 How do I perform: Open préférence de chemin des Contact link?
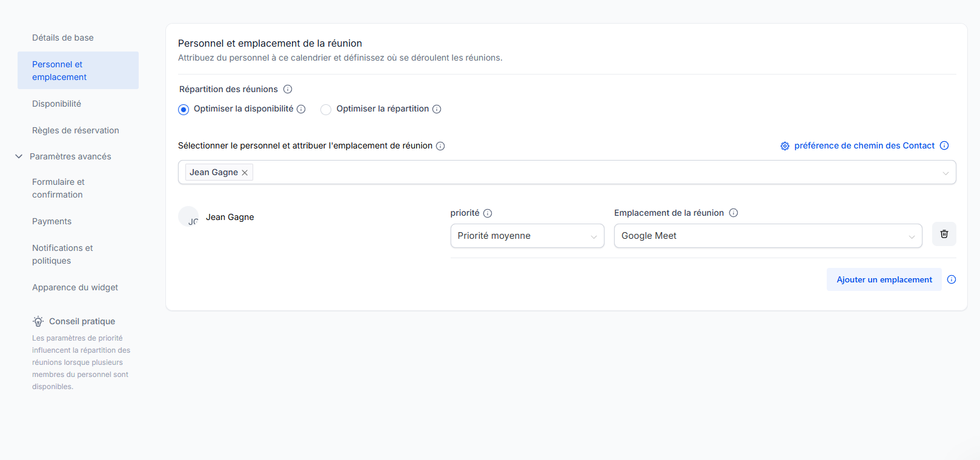point(864,145)
